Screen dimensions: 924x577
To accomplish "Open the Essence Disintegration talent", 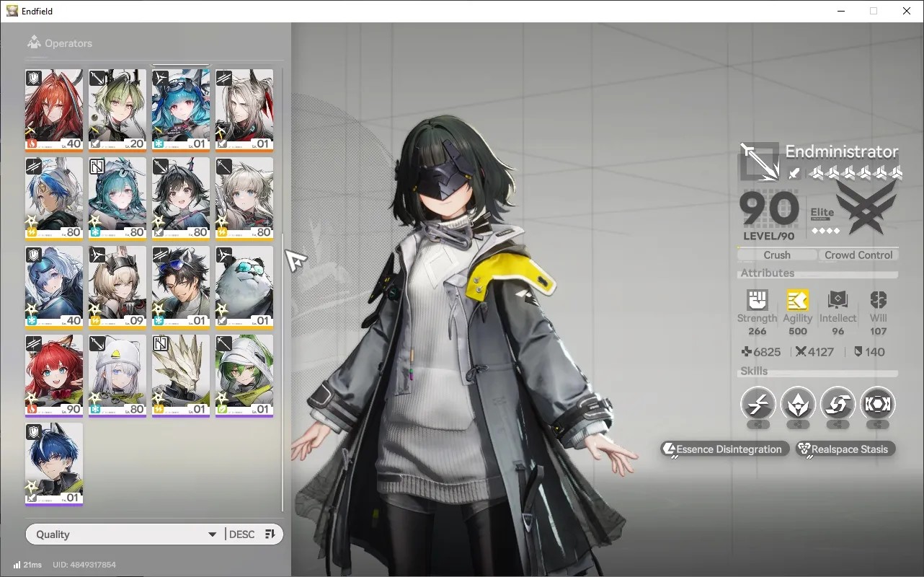I will coord(724,449).
